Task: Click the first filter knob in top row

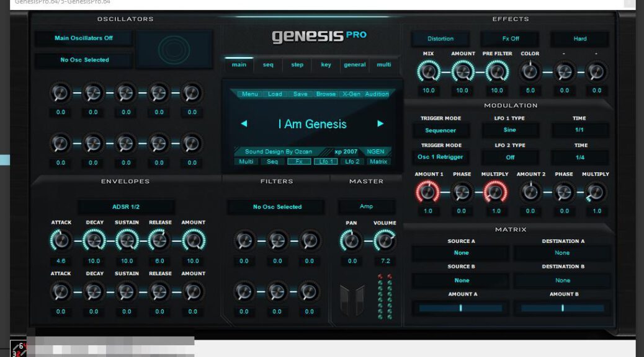Action: coord(244,241)
